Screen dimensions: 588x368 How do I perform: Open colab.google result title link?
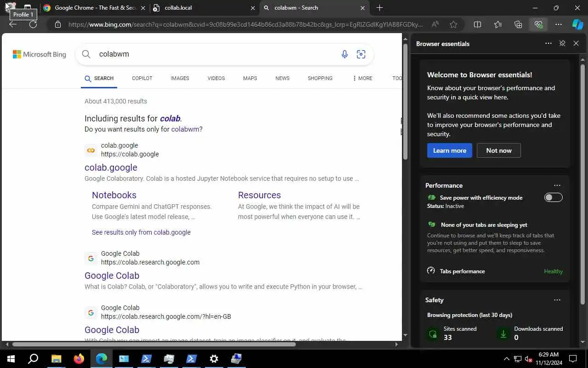click(x=111, y=167)
